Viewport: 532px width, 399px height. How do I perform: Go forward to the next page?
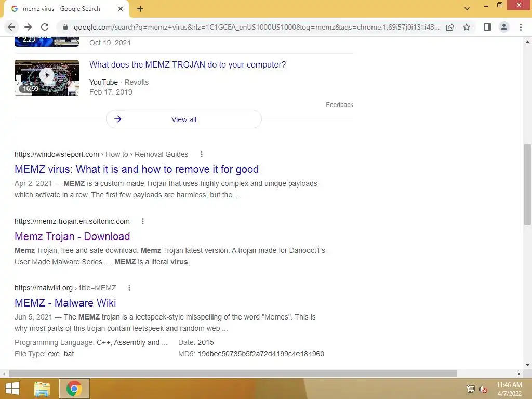click(x=28, y=27)
